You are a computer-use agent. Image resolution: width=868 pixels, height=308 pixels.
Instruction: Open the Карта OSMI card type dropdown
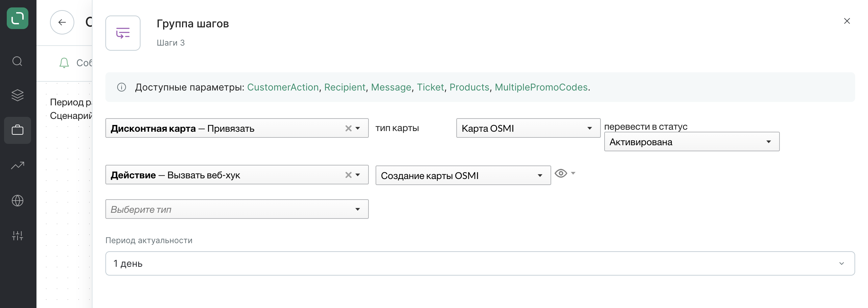pyautogui.click(x=528, y=128)
